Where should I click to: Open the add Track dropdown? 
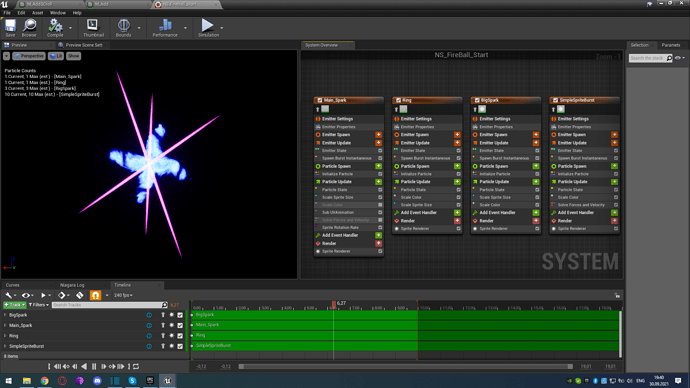[15, 305]
